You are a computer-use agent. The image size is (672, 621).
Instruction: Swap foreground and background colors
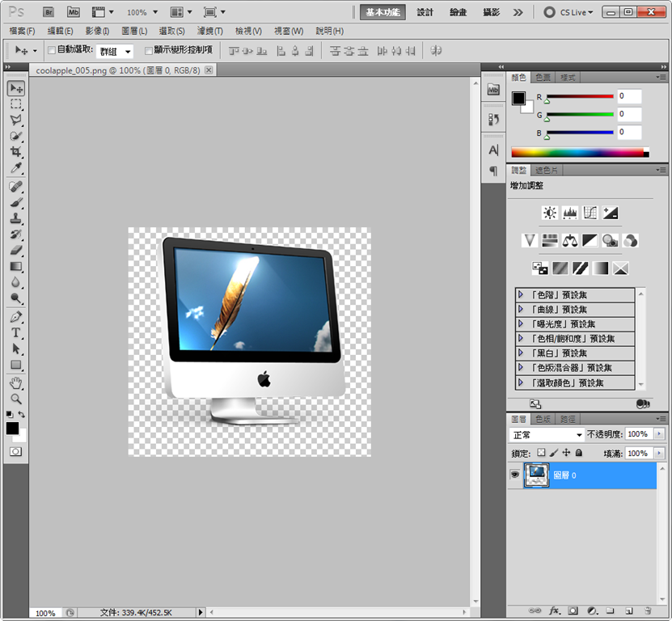pyautogui.click(x=21, y=415)
